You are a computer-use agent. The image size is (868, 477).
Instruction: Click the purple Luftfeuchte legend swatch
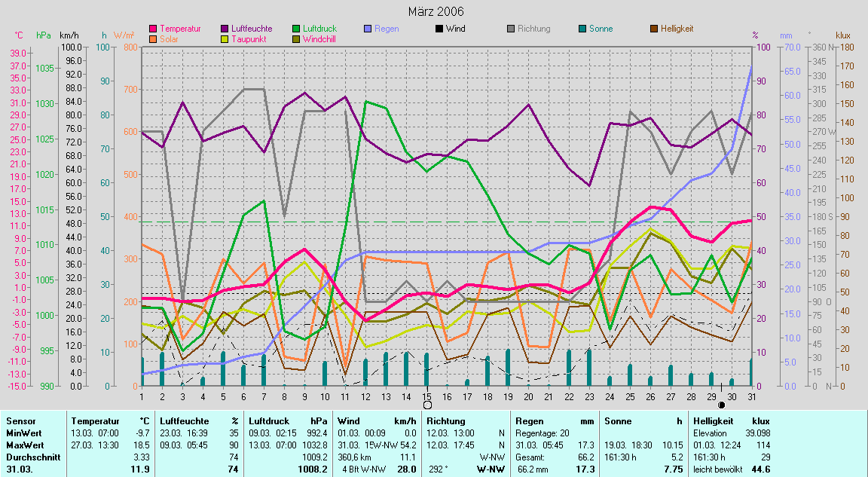pyautogui.click(x=225, y=29)
